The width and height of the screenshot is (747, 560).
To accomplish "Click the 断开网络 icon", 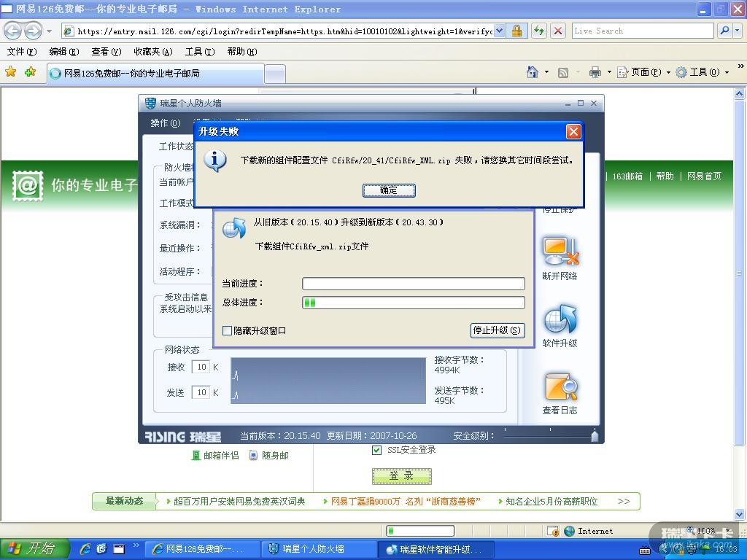I will 560,252.
